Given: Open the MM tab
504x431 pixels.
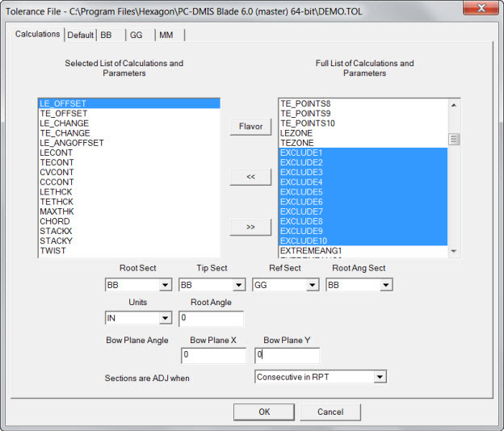Looking at the screenshot, I should tap(166, 35).
